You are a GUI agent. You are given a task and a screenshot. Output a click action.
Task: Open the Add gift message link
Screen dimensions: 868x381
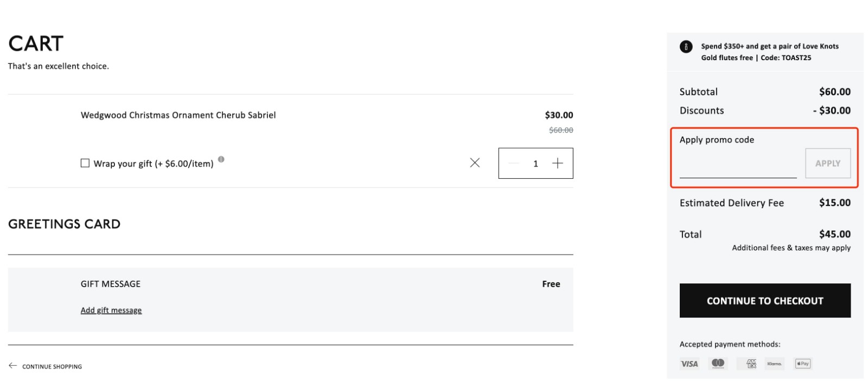pos(111,310)
